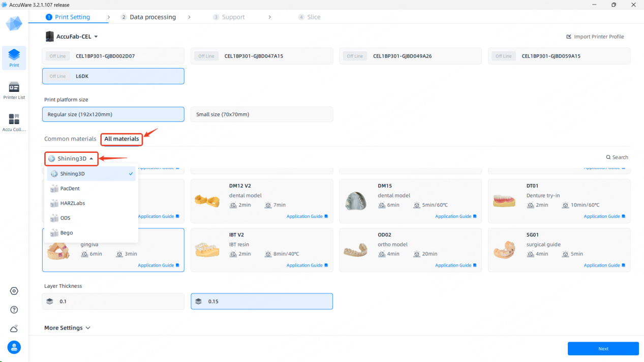Go to Support step
Screen dimensions: 644x362
[229, 17]
